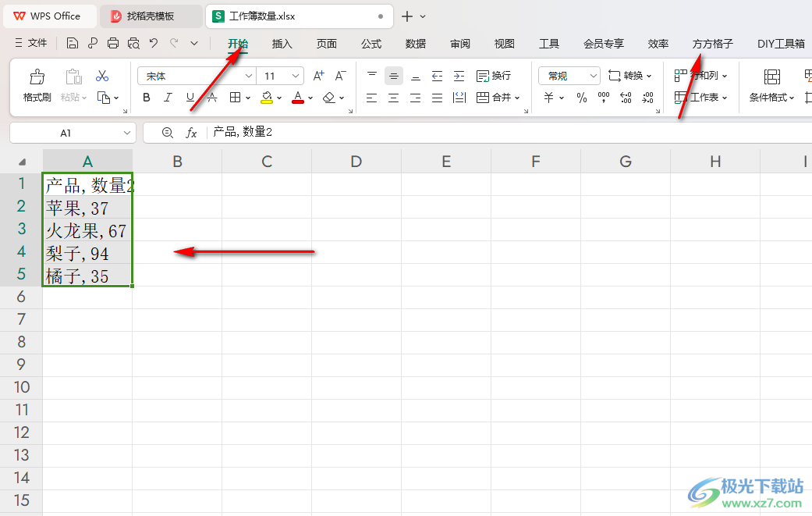Viewport: 812px width, 516px height.
Task: Undo the last action
Action: 154,43
